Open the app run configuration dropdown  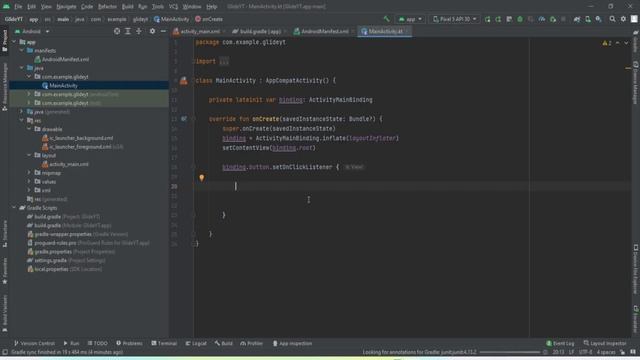(410, 19)
